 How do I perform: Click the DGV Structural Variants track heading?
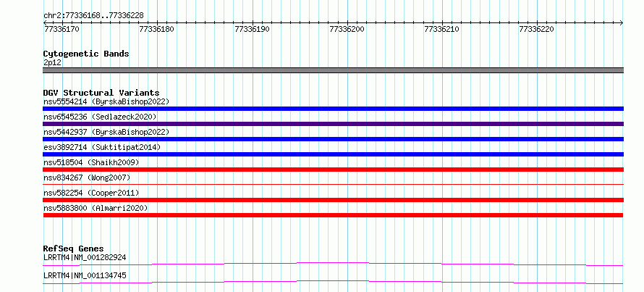[101, 93]
